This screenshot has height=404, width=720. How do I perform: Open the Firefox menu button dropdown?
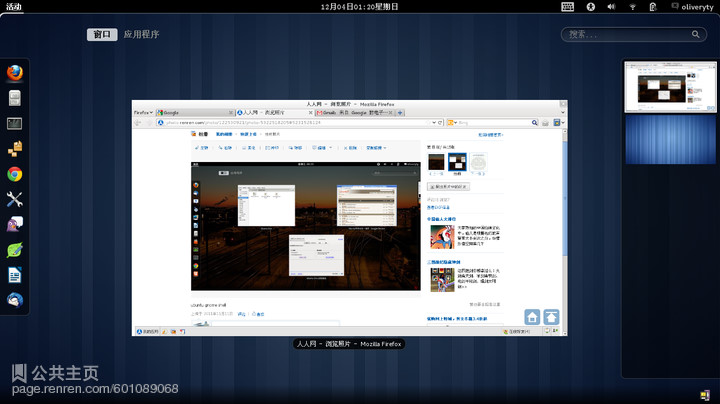tap(143, 112)
